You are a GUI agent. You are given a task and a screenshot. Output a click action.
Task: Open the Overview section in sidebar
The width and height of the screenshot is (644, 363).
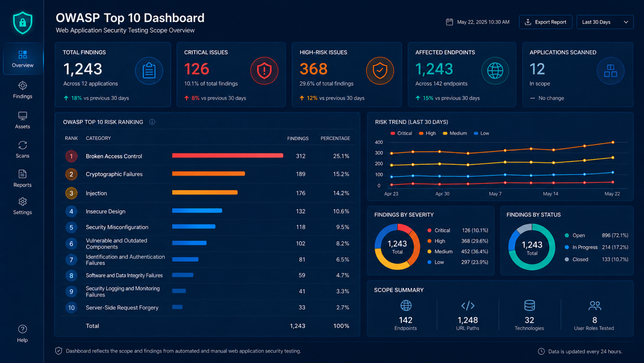click(x=22, y=59)
